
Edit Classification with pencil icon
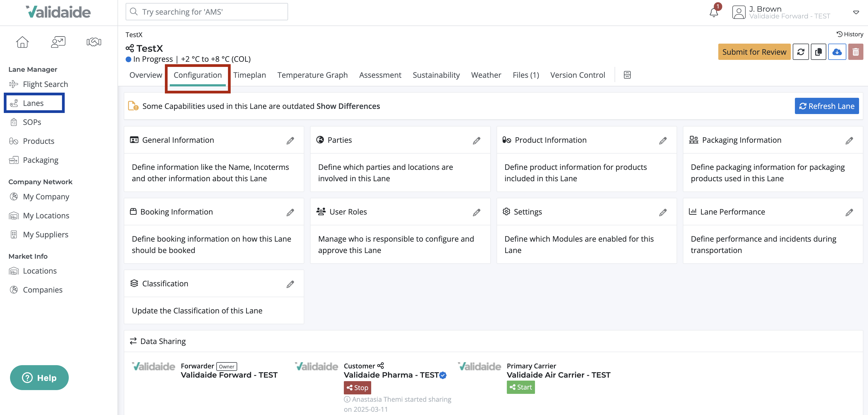point(290,284)
